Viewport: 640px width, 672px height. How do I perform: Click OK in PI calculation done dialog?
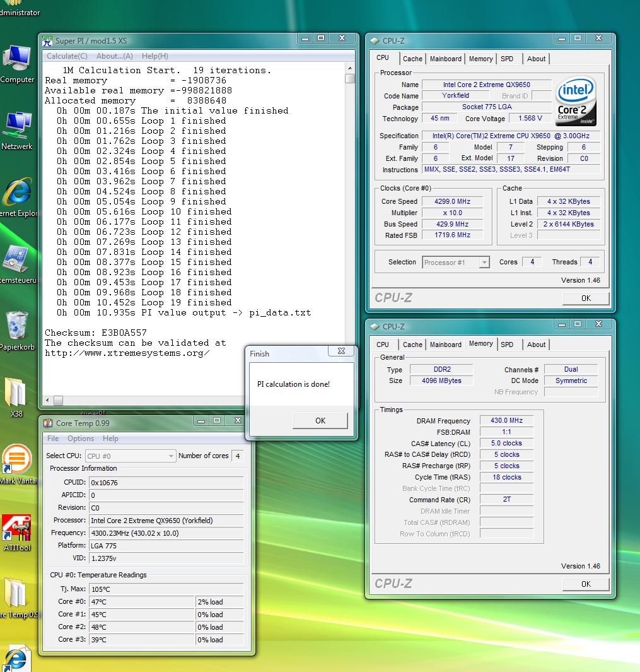coord(320,420)
